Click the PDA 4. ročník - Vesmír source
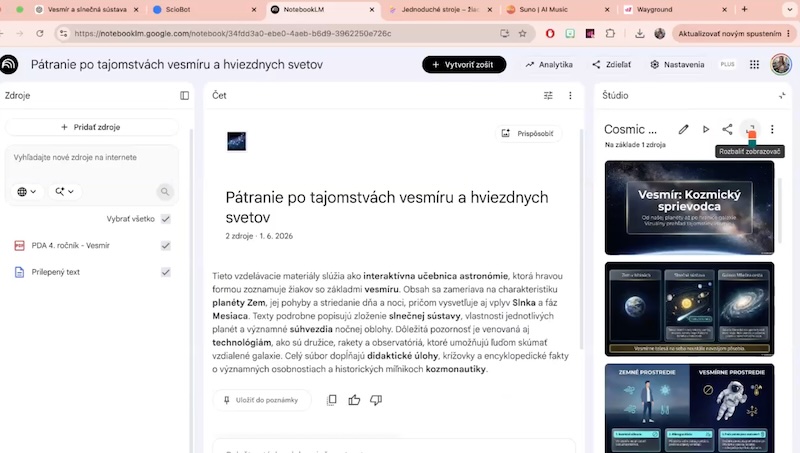The height and width of the screenshot is (453, 800). (70, 245)
